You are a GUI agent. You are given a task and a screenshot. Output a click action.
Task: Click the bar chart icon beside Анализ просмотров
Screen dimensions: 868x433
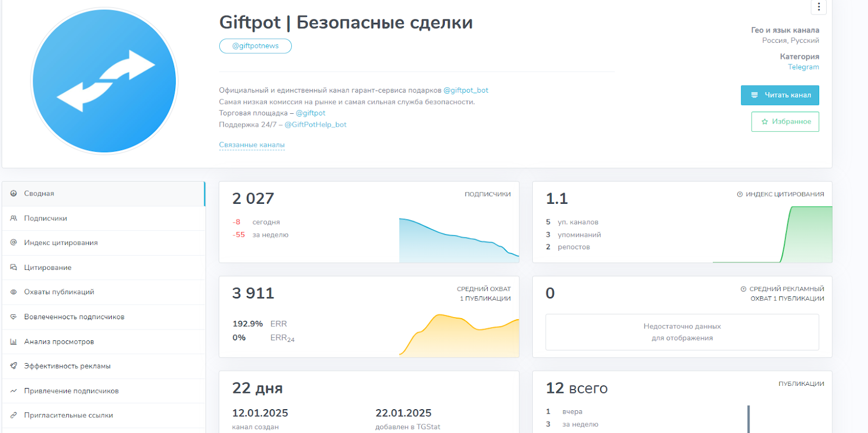pos(14,342)
